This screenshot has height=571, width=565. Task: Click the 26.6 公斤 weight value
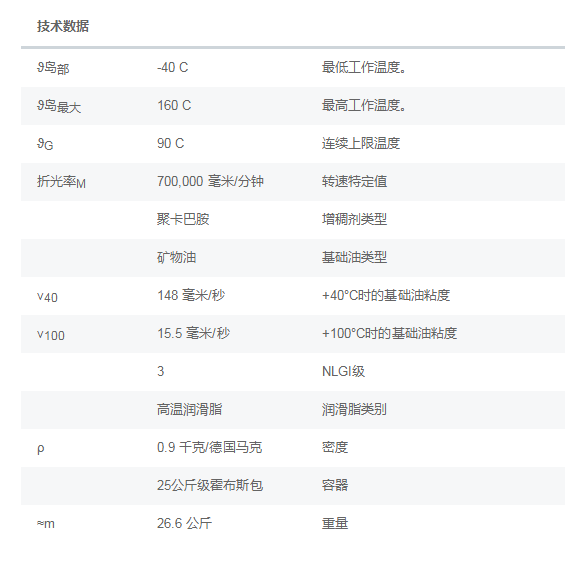[x=185, y=523]
